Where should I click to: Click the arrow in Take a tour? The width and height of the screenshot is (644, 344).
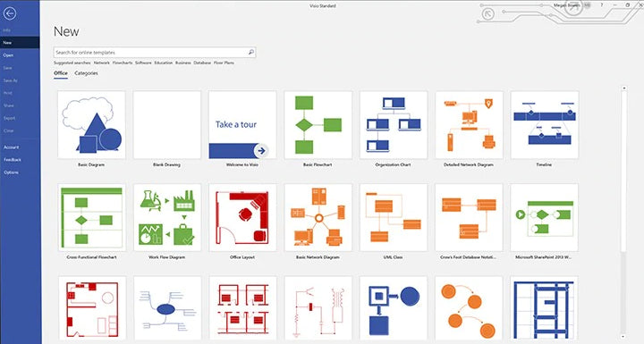[261, 151]
